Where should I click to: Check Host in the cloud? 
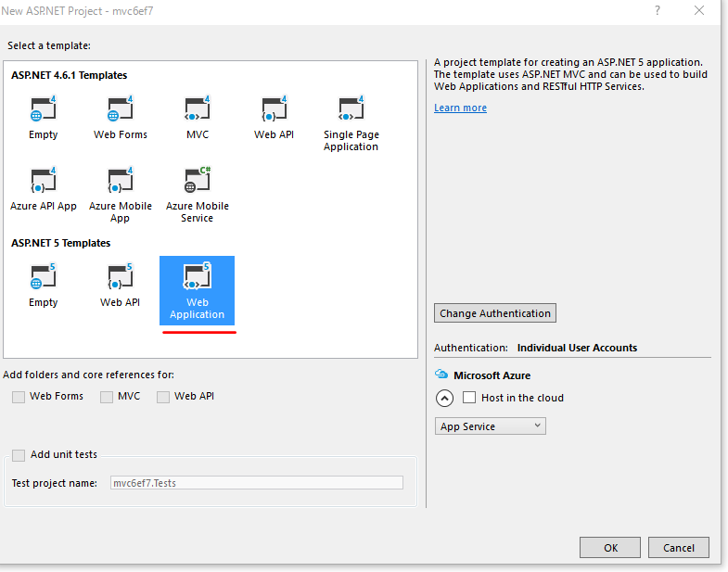click(x=469, y=398)
